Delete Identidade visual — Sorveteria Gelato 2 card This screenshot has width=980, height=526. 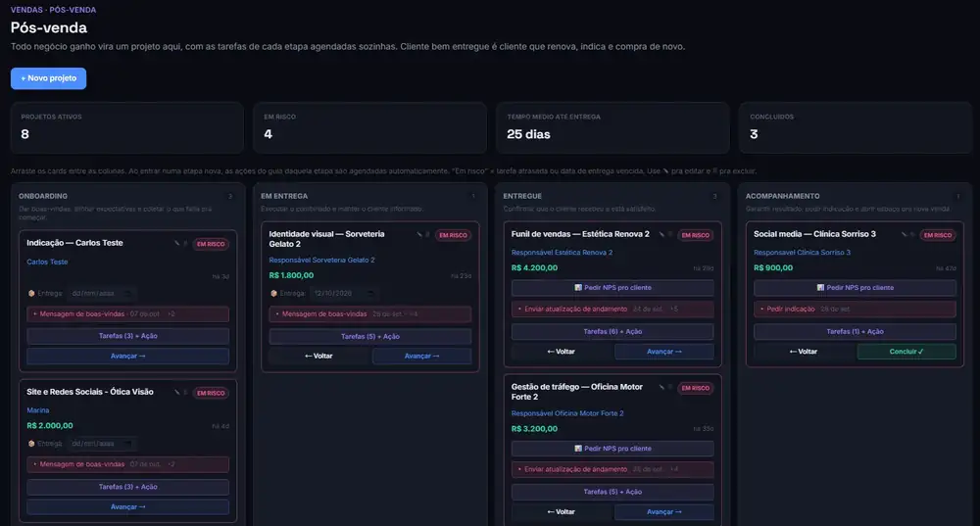point(427,235)
